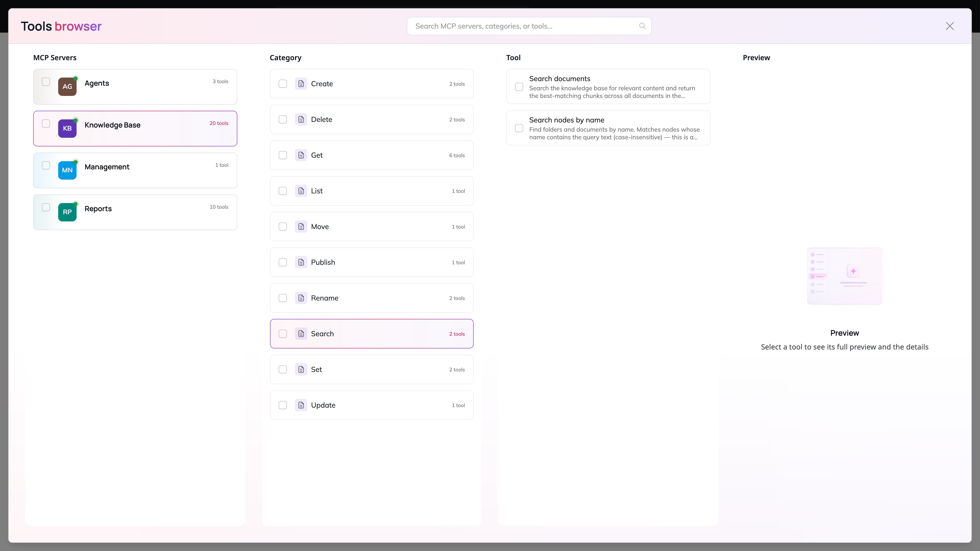This screenshot has height=551, width=980.
Task: Click the document icon beside Update
Action: [x=301, y=405]
